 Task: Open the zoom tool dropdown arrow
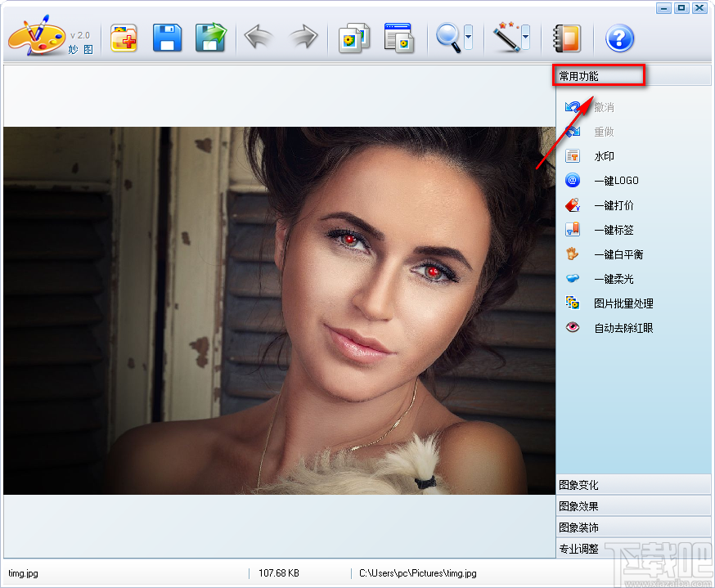pos(468,38)
